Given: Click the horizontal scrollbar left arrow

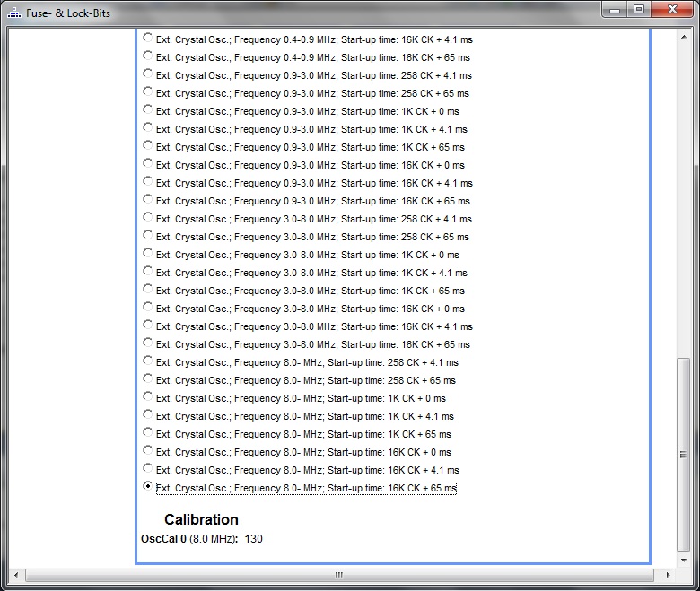Looking at the screenshot, I should coord(16,575).
